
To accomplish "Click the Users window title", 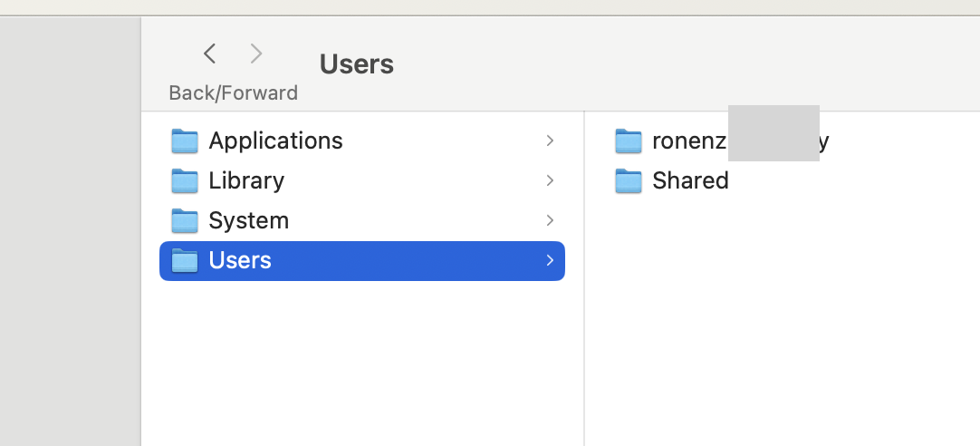I will (357, 64).
